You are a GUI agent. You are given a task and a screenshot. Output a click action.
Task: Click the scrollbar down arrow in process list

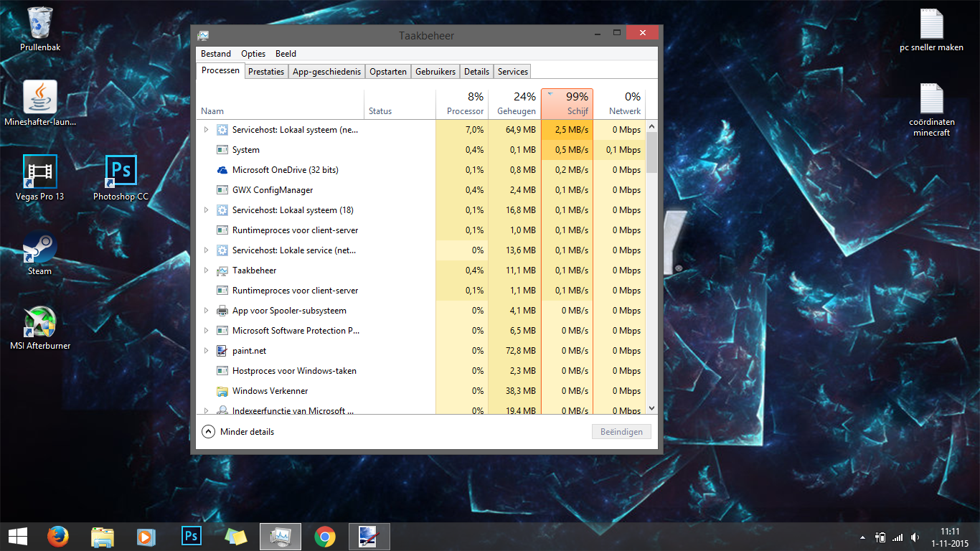tap(651, 408)
